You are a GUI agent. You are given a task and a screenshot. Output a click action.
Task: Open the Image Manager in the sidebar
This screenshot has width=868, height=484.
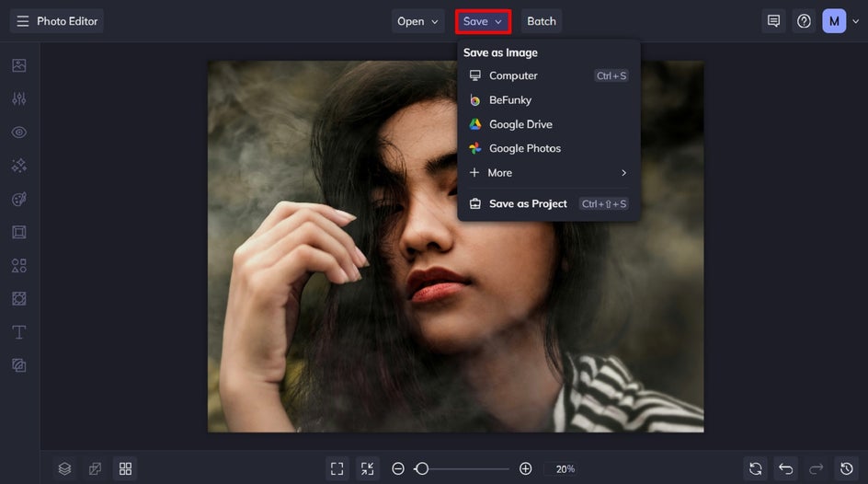coord(19,65)
